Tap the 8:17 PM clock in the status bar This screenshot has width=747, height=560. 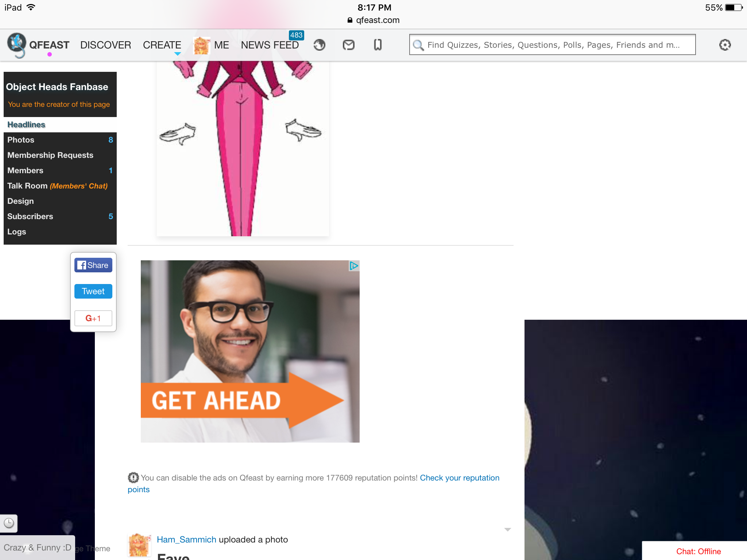(374, 7)
